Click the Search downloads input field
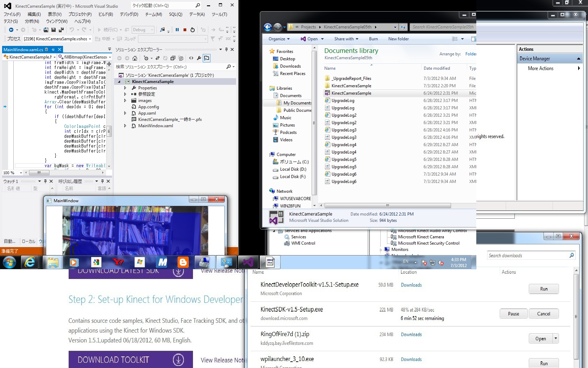The height and width of the screenshot is (368, 588). (x=527, y=255)
